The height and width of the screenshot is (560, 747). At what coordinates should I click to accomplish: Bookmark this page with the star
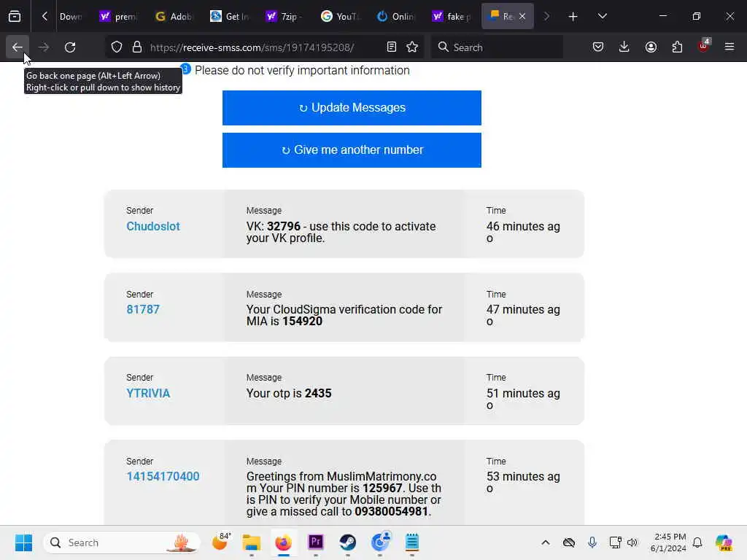tap(412, 47)
